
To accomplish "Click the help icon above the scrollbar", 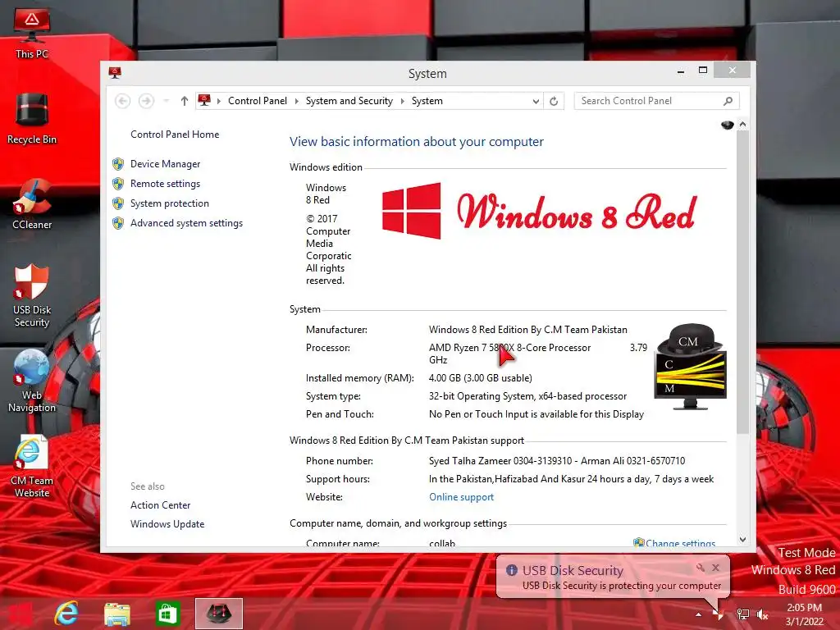I will tap(727, 125).
